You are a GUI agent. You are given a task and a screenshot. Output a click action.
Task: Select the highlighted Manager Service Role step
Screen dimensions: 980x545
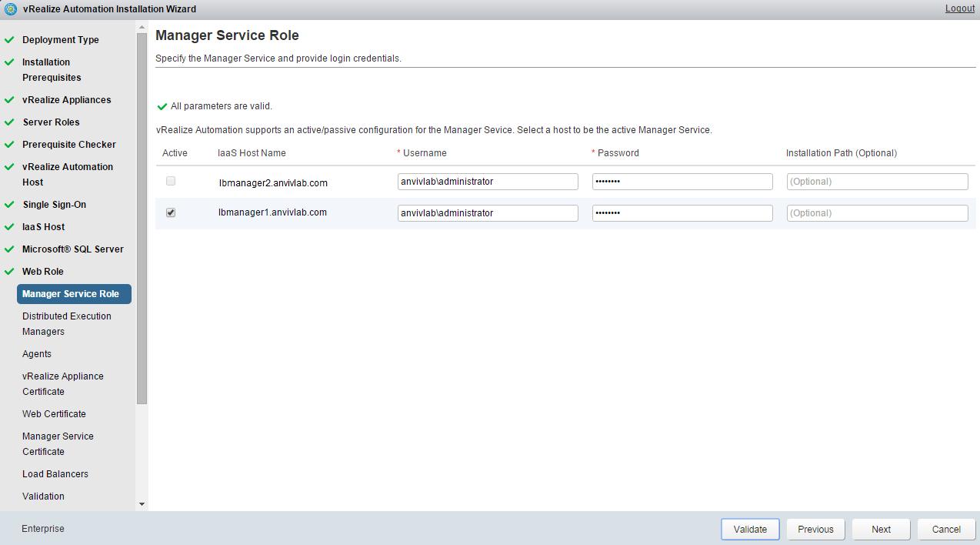coord(74,294)
